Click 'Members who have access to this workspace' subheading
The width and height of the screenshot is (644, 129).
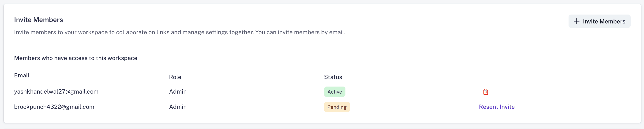pos(75,58)
